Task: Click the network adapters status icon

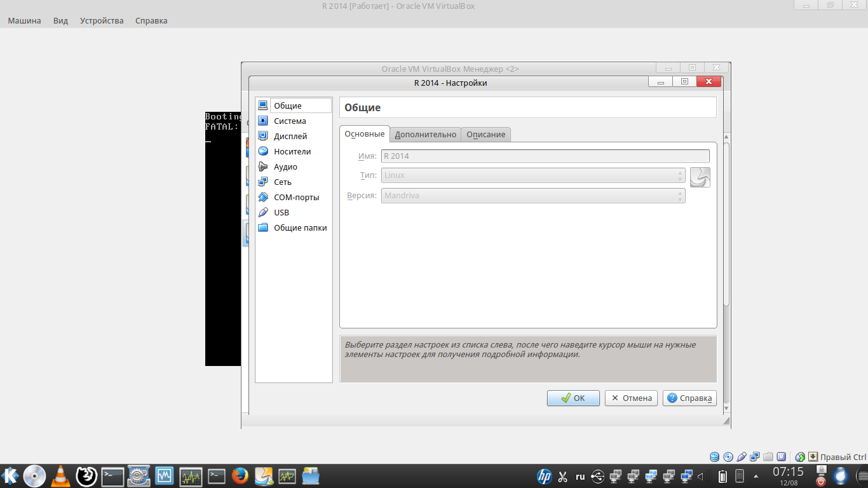Action: click(x=755, y=457)
